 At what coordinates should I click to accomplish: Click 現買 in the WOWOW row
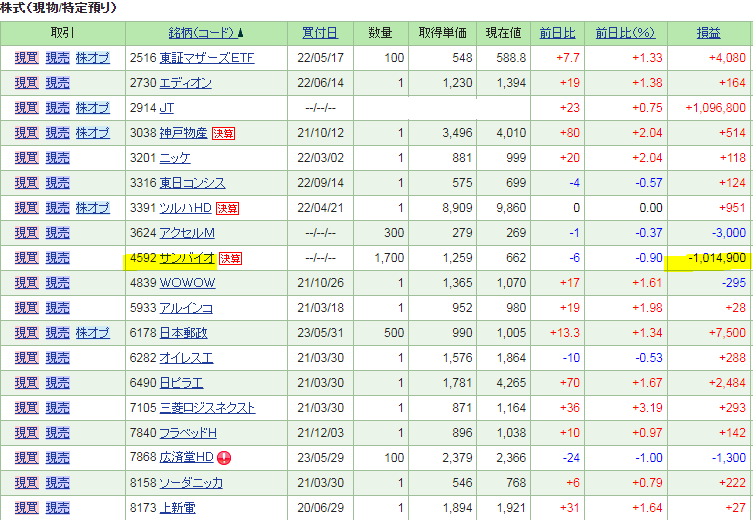pos(26,283)
